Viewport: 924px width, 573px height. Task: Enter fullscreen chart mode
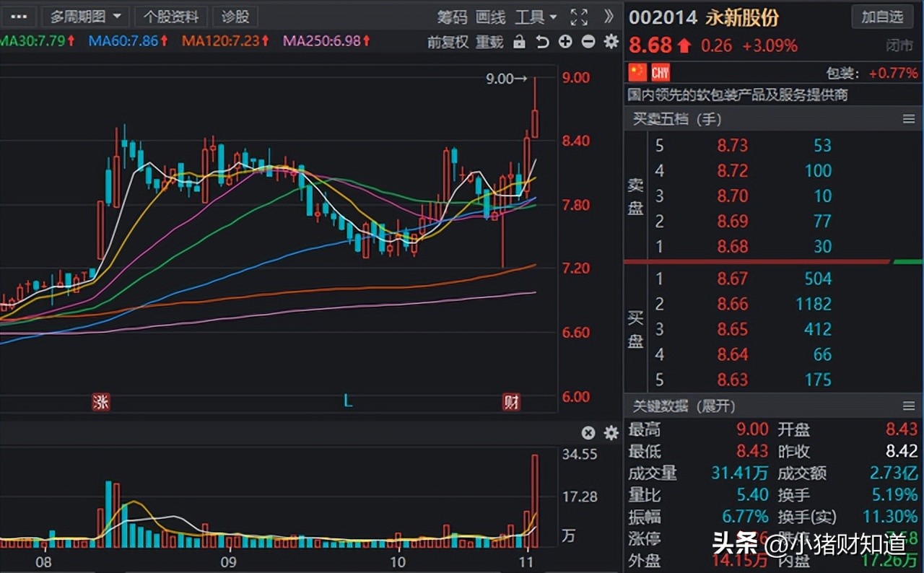click(x=578, y=17)
